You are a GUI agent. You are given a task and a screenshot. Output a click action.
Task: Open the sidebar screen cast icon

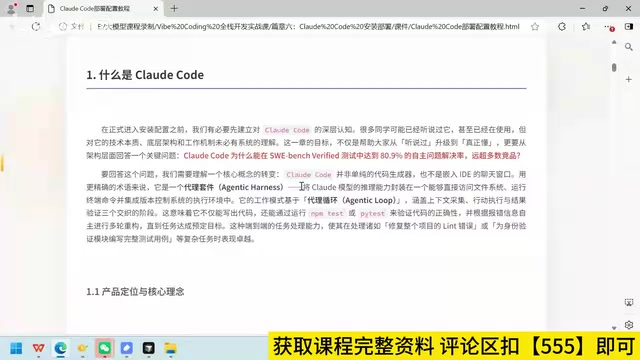click(629, 302)
